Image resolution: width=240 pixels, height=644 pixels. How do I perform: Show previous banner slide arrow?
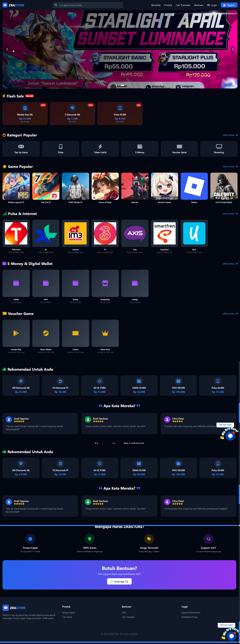click(7, 49)
